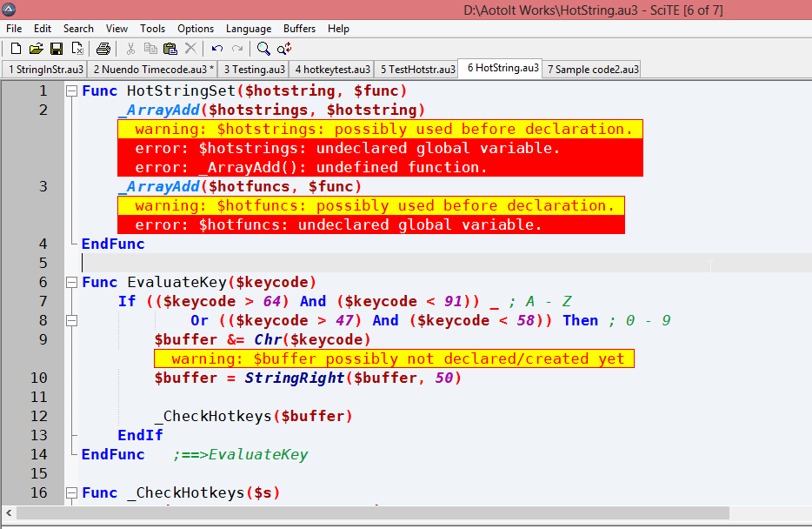This screenshot has width=812, height=529.
Task: Delete selection with the X toolbar icon
Action: pyautogui.click(x=190, y=49)
